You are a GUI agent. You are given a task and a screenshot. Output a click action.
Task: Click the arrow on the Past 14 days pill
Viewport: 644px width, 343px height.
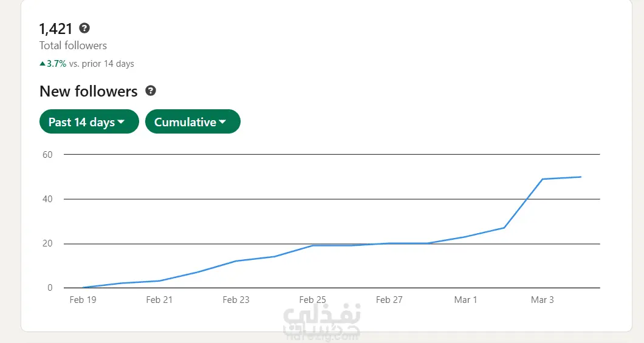[x=121, y=122]
